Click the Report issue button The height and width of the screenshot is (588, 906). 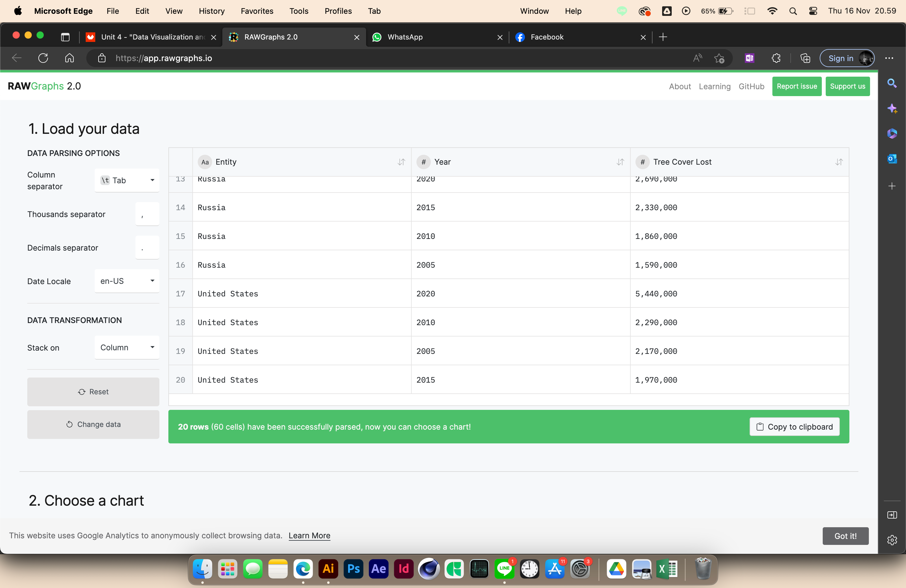(x=797, y=86)
